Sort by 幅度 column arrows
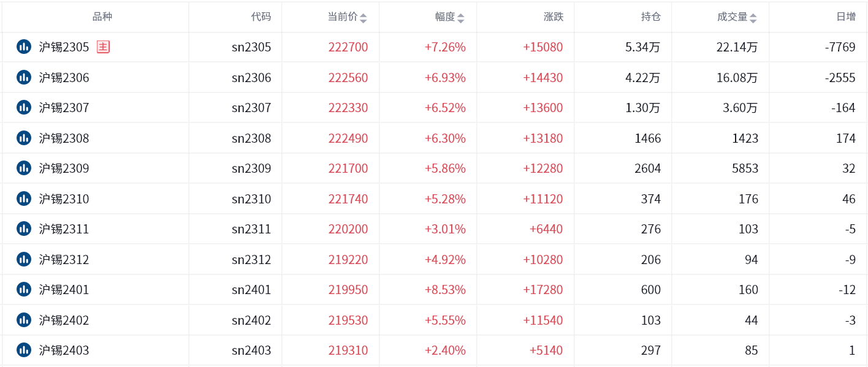The height and width of the screenshot is (367, 868). coord(461,18)
